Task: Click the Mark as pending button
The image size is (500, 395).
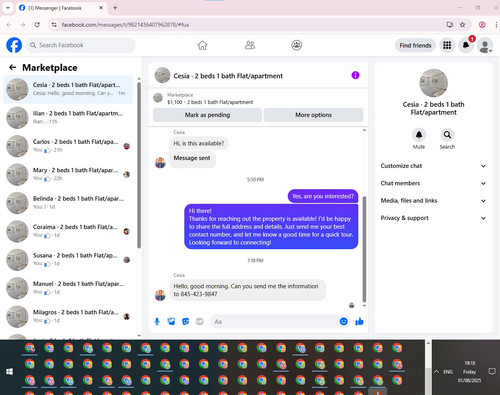Action: click(x=207, y=115)
